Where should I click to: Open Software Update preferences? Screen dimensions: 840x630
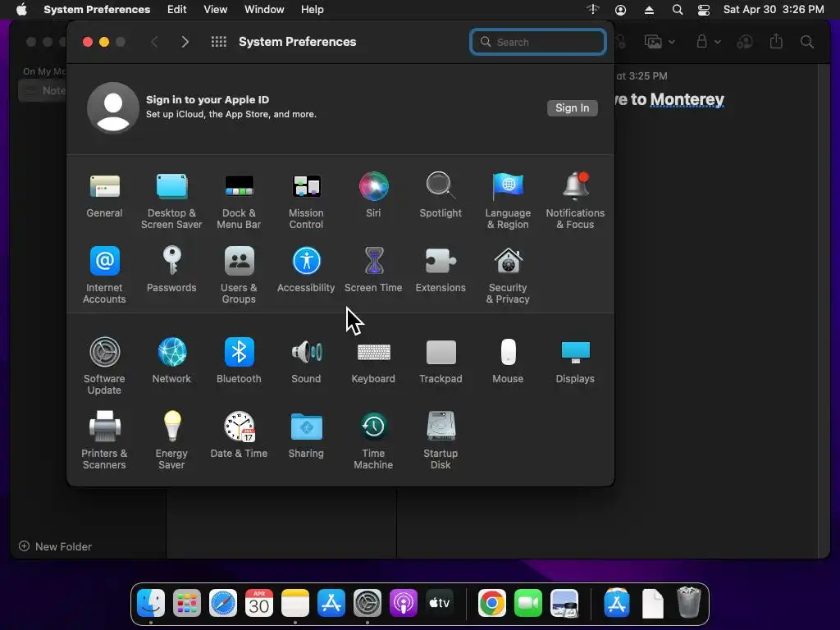[104, 367]
